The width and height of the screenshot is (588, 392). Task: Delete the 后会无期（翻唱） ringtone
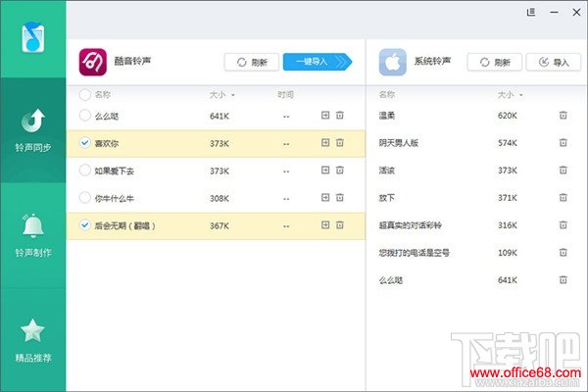pyautogui.click(x=339, y=224)
